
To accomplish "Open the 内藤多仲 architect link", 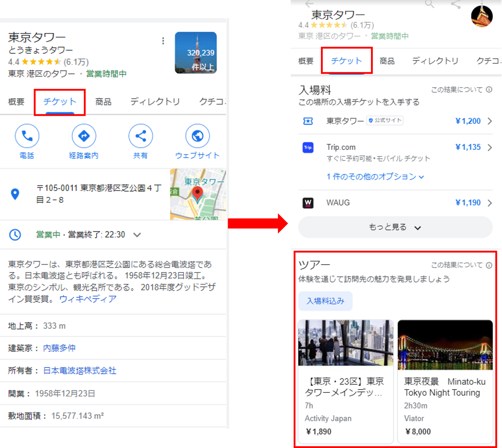I will pyautogui.click(x=59, y=348).
